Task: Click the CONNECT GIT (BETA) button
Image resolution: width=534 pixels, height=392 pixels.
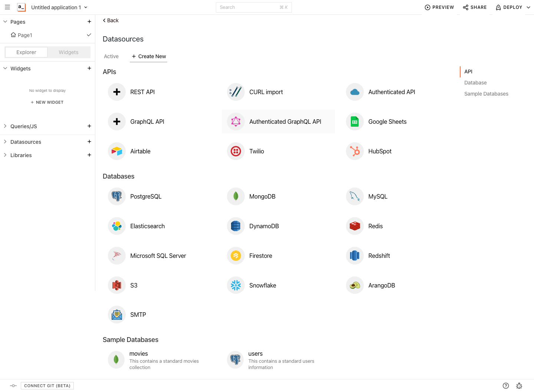Action: tap(47, 386)
